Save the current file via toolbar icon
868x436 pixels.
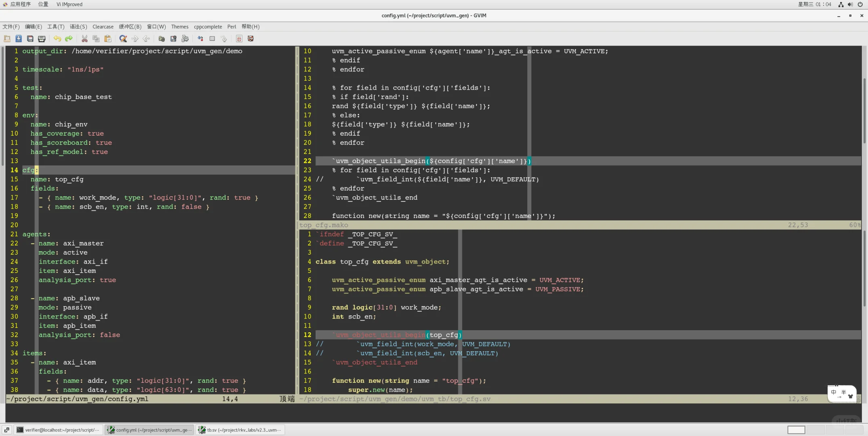click(x=19, y=39)
